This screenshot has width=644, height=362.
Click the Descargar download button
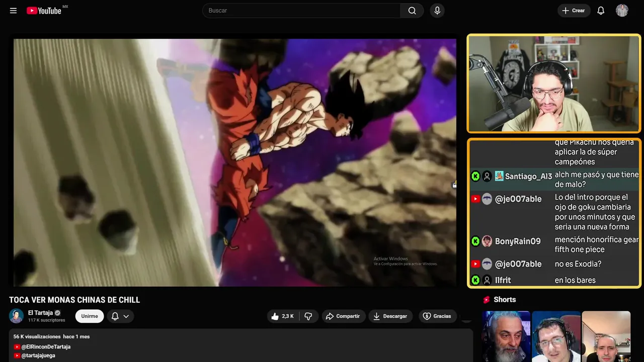390,316
